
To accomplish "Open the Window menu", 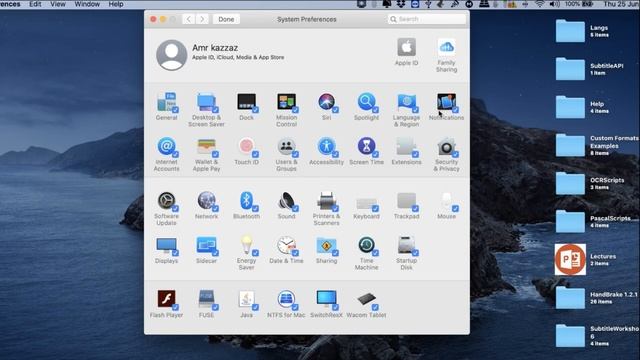I will point(87,4).
